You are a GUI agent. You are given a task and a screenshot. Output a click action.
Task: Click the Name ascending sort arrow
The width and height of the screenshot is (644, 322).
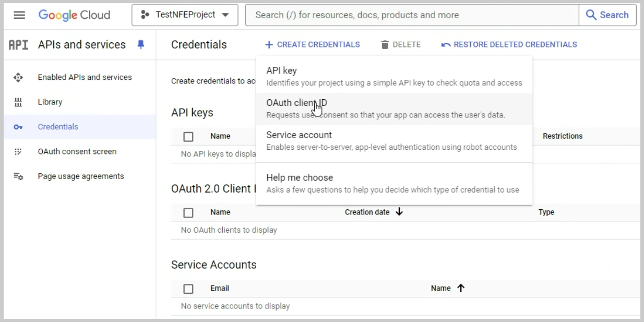point(460,288)
